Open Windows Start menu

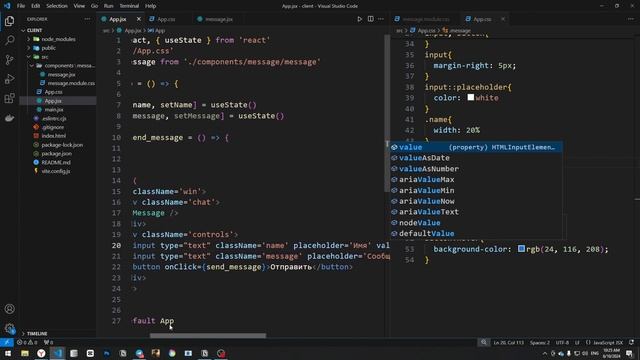(8, 353)
